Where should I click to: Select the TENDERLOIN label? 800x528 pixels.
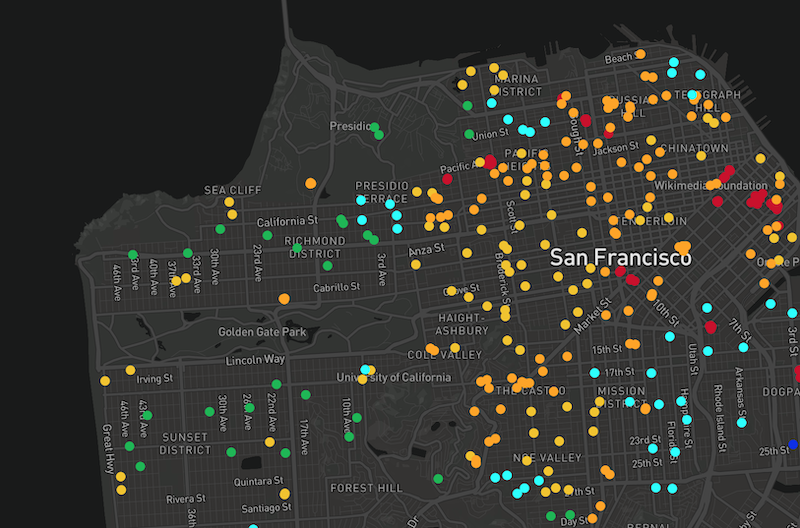(652, 221)
